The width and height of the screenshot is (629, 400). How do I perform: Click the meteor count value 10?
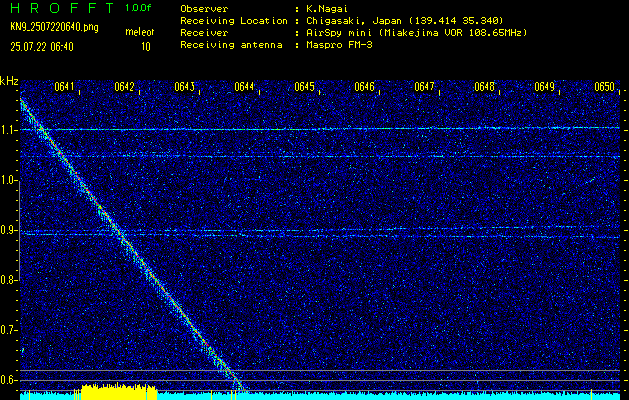pos(146,47)
